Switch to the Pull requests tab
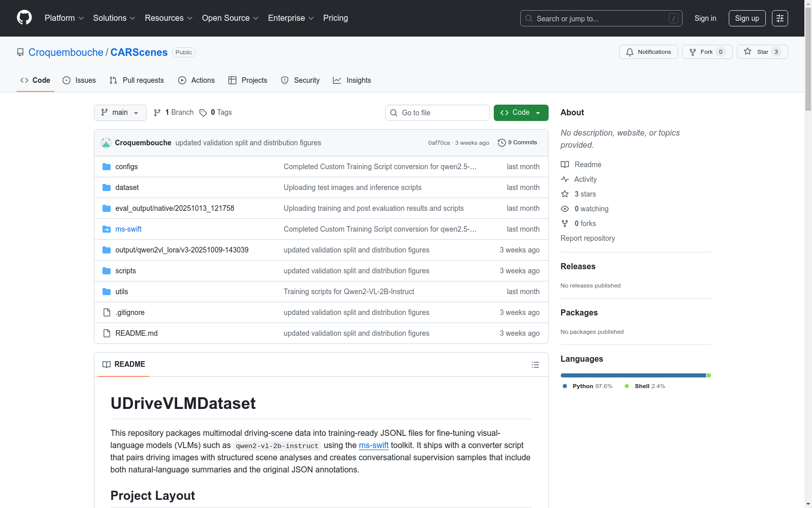812x508 pixels. [137, 80]
